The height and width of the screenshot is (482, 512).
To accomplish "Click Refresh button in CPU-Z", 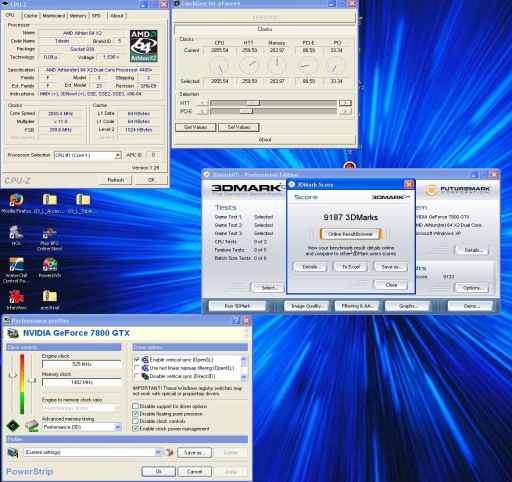I will click(x=115, y=180).
